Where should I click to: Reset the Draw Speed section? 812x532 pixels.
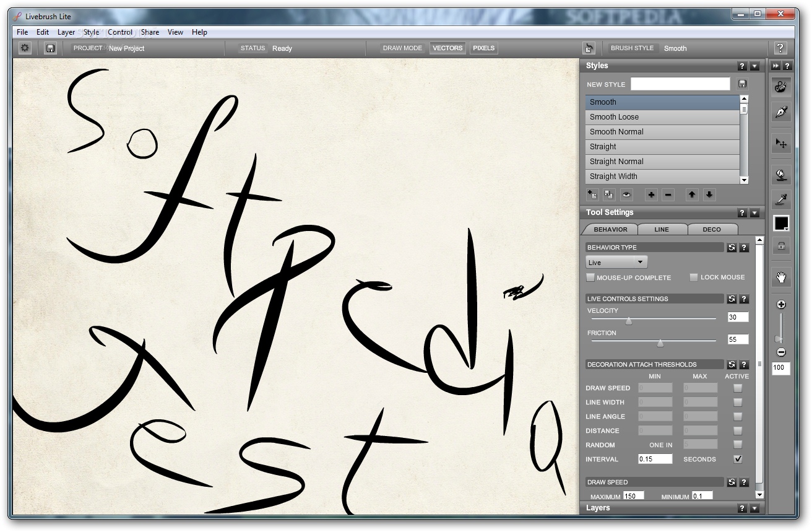click(x=732, y=482)
